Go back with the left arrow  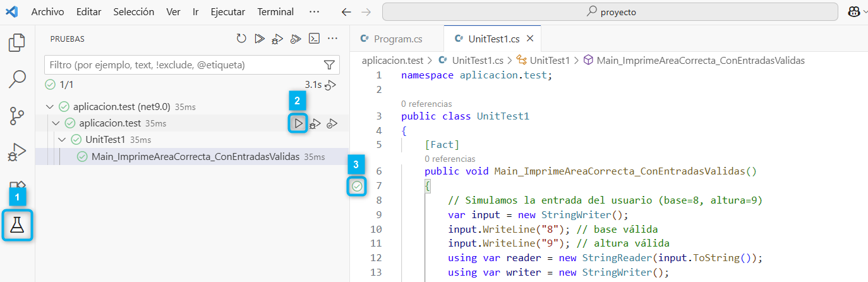click(346, 11)
